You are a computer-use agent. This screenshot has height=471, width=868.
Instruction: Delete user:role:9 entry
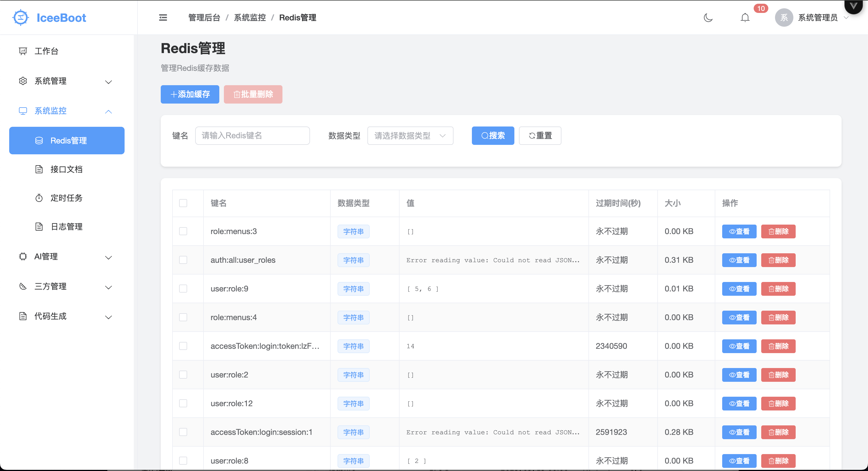(778, 289)
